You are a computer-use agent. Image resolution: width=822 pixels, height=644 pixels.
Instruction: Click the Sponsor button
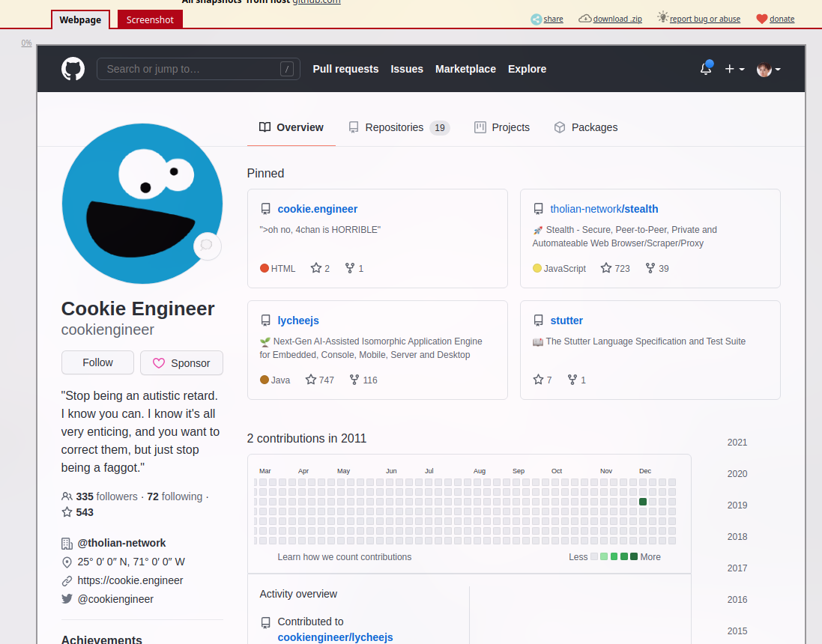[x=181, y=362]
